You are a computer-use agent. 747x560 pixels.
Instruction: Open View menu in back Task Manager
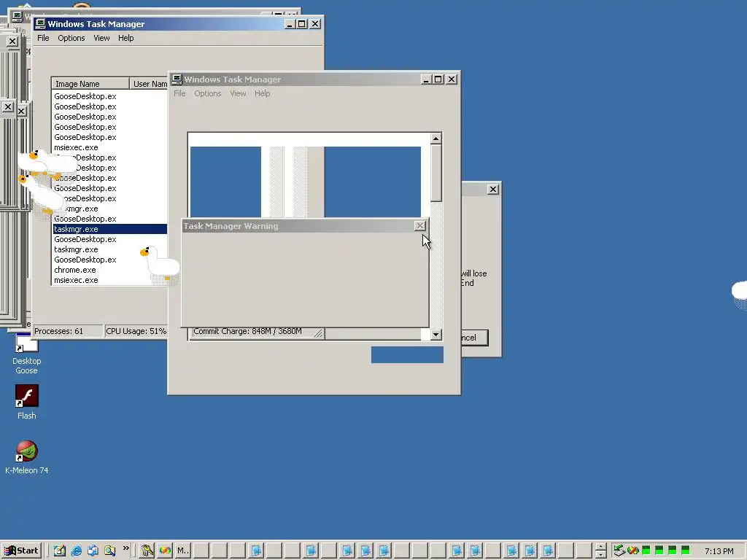pyautogui.click(x=101, y=38)
